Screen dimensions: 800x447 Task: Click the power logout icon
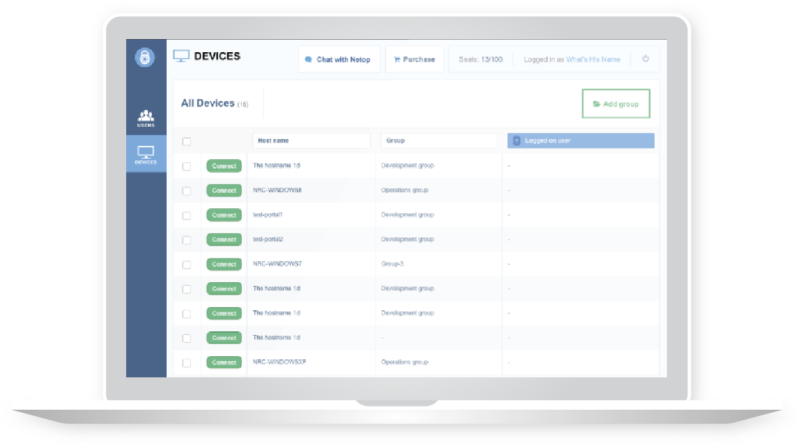click(645, 59)
